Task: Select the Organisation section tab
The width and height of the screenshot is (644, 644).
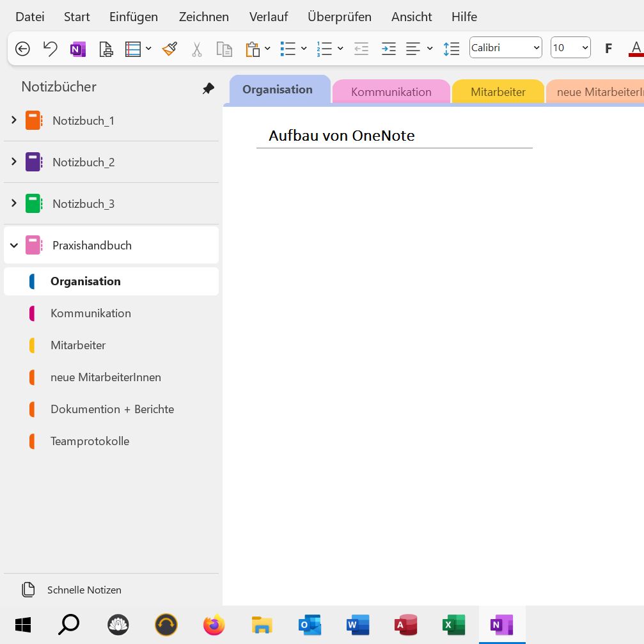Action: tap(279, 90)
